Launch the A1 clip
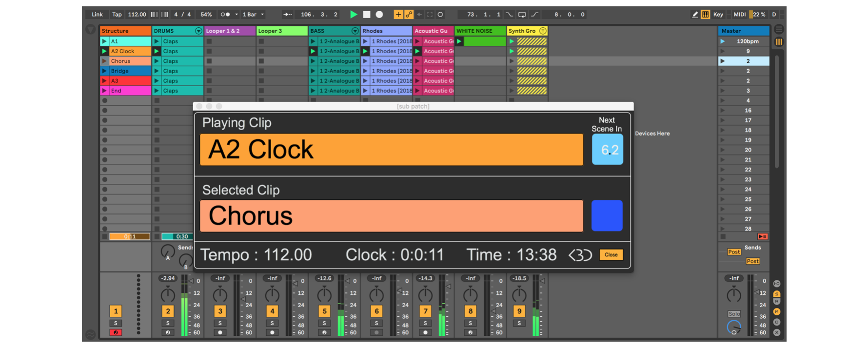The image size is (868, 347). coord(104,41)
